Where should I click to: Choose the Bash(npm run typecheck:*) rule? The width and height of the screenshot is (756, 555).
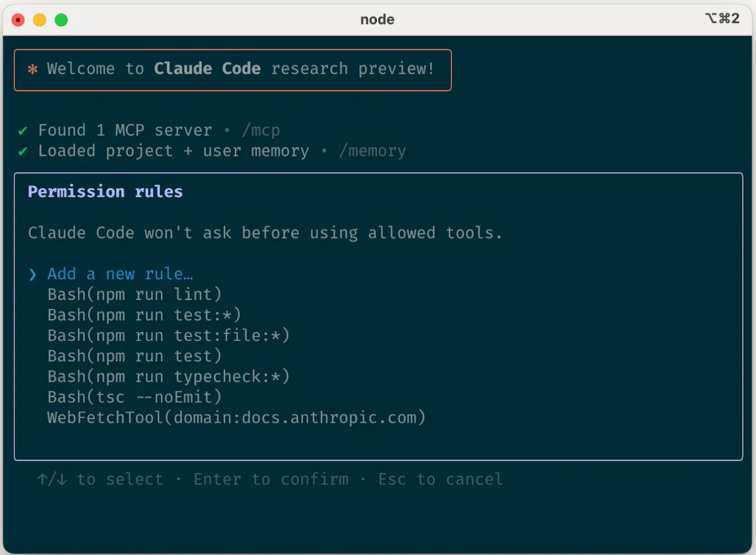[x=168, y=376]
